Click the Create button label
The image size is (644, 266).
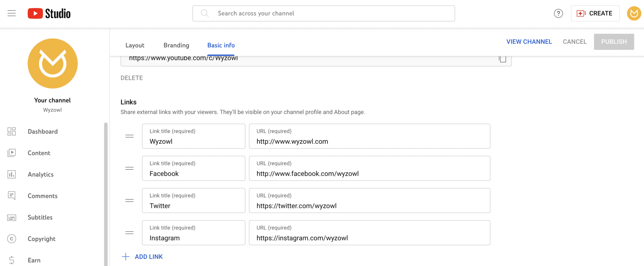click(x=601, y=14)
